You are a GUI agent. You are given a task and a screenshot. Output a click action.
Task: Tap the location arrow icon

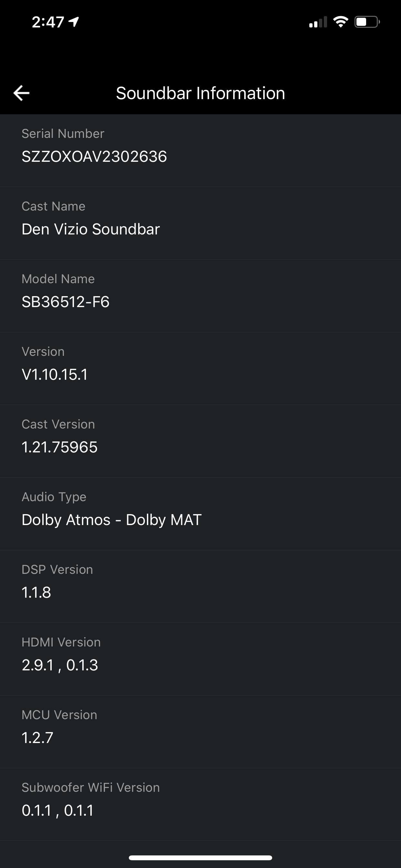[74, 22]
